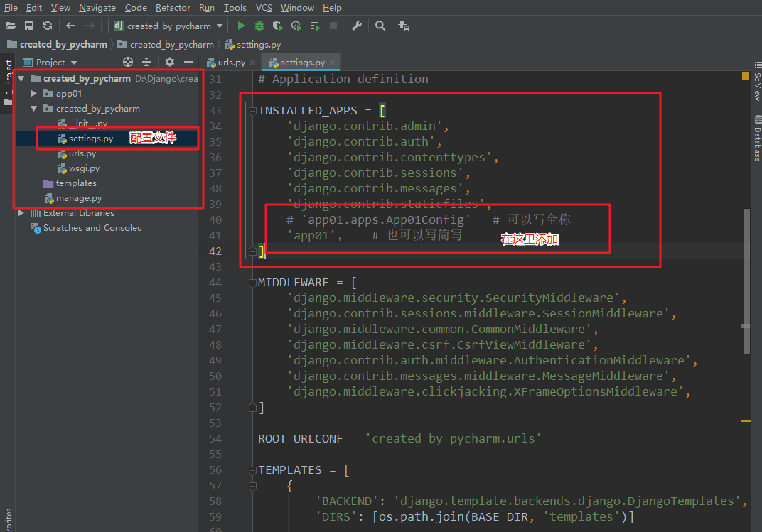Screen dimensions: 762x532
Task: Open Project panel options with the gear icon
Action: (x=169, y=63)
